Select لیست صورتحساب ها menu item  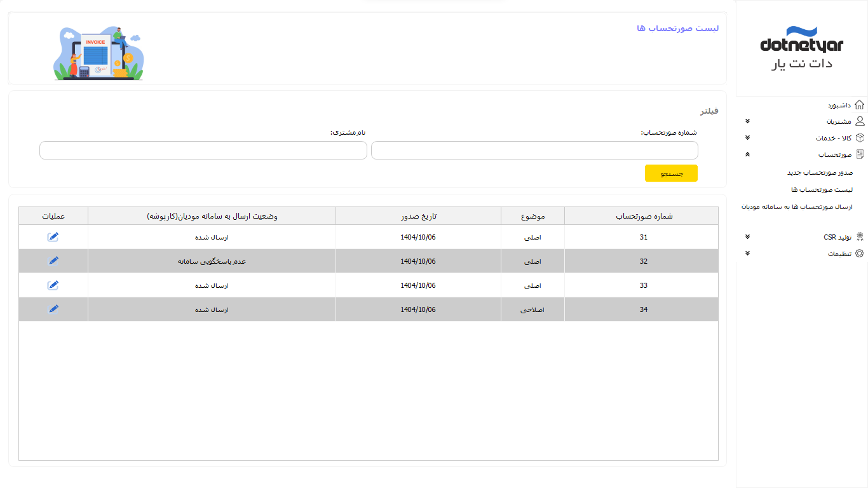[x=822, y=190]
